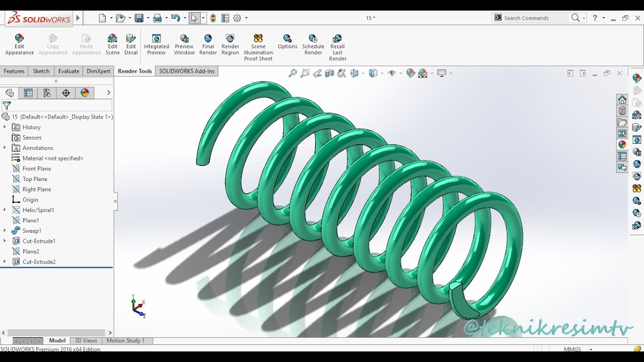The image size is (644, 362).
Task: Toggle Hide/Show Items eye icon
Action: [x=391, y=73]
